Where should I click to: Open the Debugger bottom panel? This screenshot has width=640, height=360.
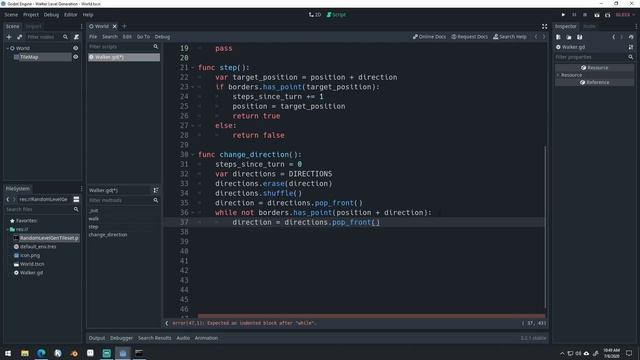(121, 338)
